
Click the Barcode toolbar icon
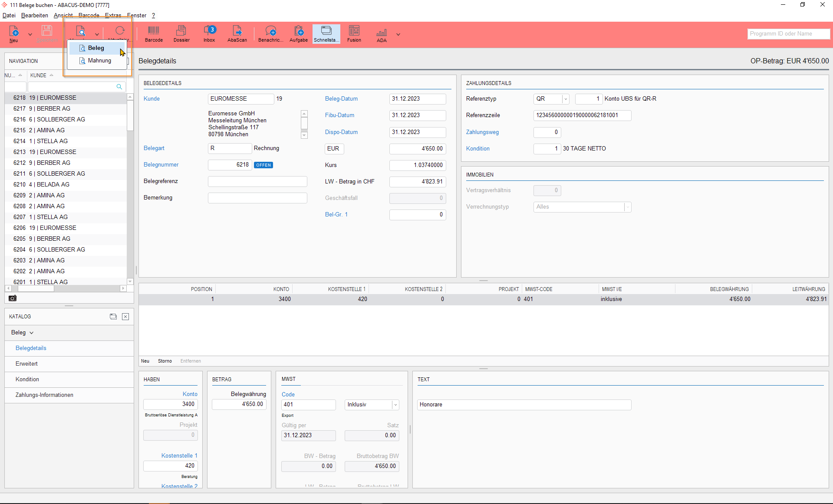tap(154, 34)
